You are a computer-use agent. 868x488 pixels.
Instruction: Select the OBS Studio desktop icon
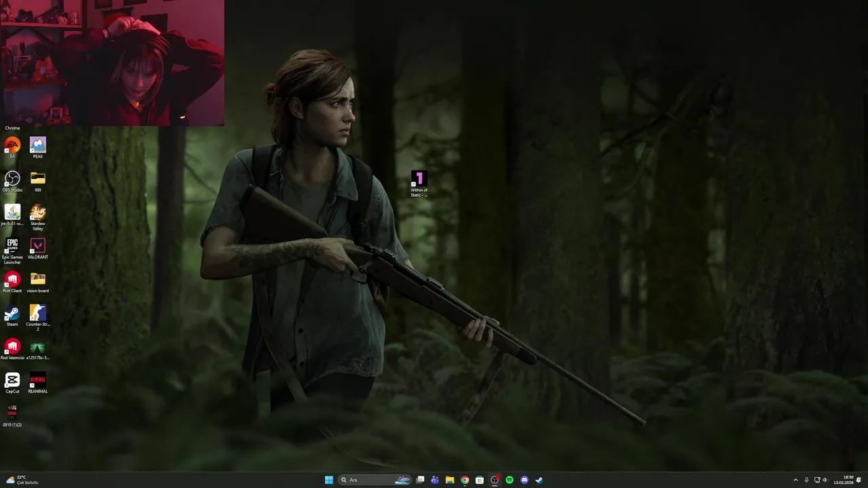pyautogui.click(x=12, y=181)
